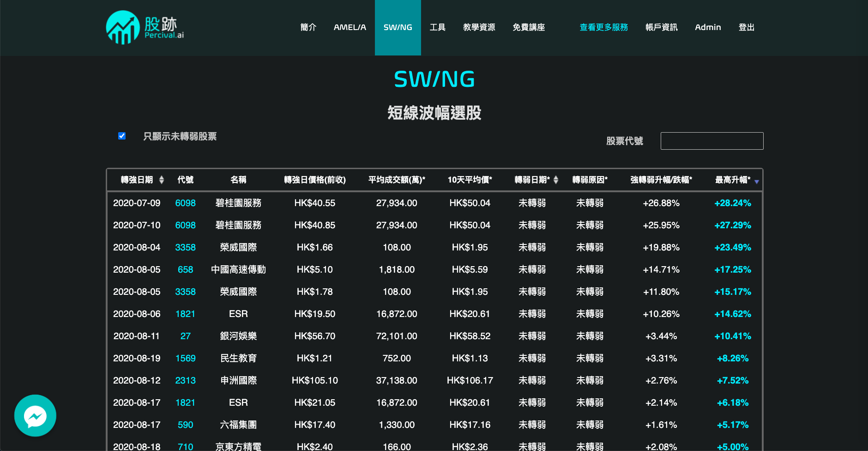Viewport: 868px width, 451px height.
Task: Click the 名稱 column header
Action: tap(238, 180)
